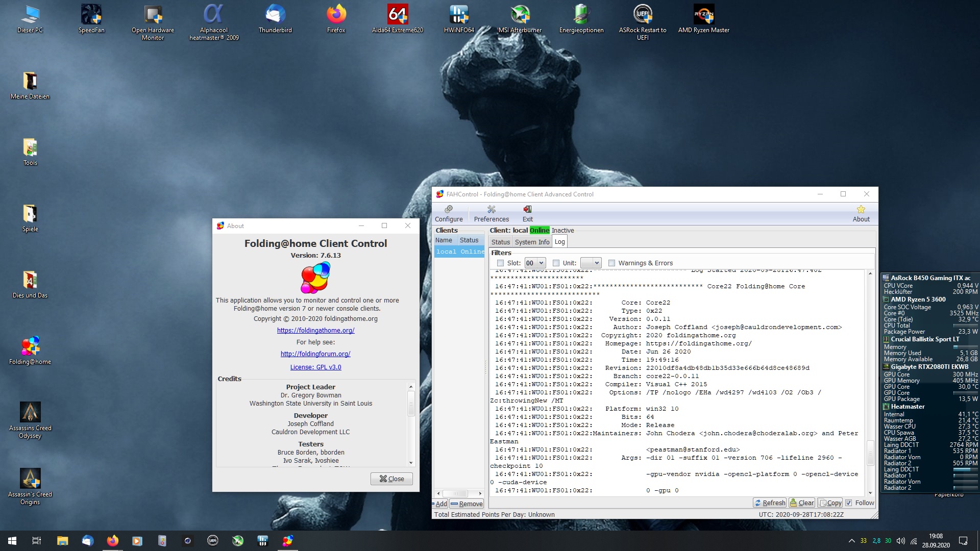Launch Folding@home desktop shortcut
Viewport: 980px width, 551px height.
coord(30,347)
